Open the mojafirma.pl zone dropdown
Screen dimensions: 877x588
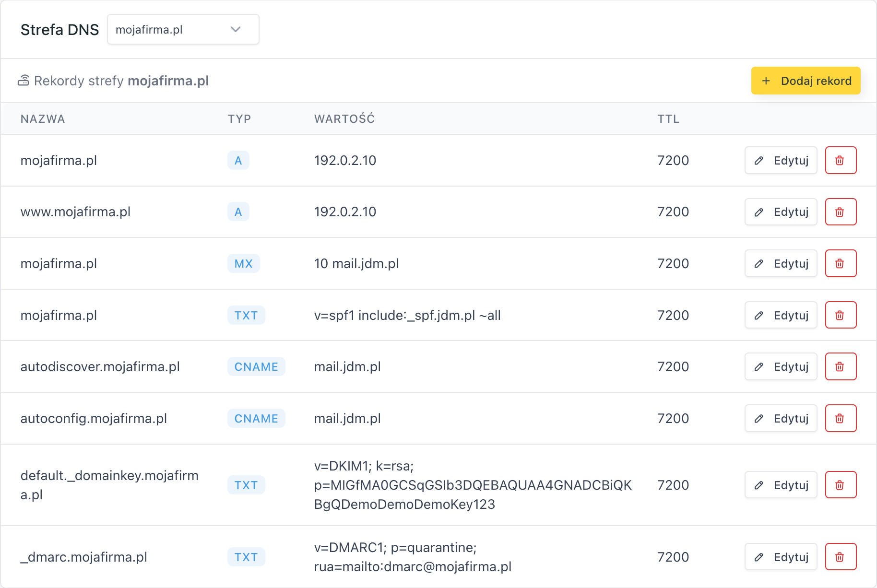coord(183,29)
